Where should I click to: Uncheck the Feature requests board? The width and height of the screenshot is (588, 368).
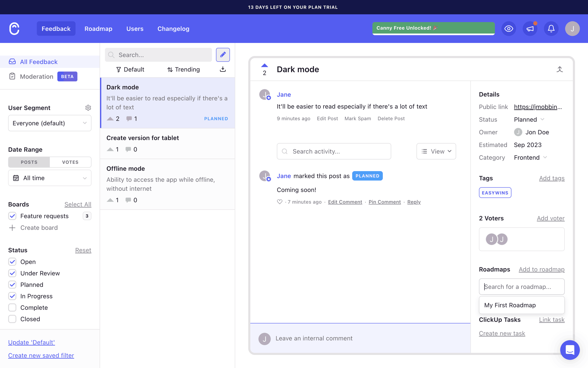click(x=12, y=216)
